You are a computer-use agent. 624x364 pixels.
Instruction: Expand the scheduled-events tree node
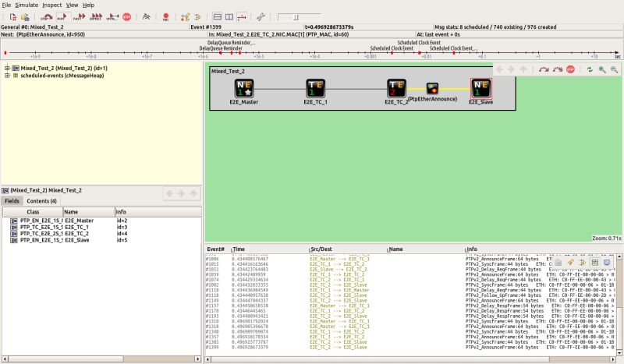coord(7,76)
